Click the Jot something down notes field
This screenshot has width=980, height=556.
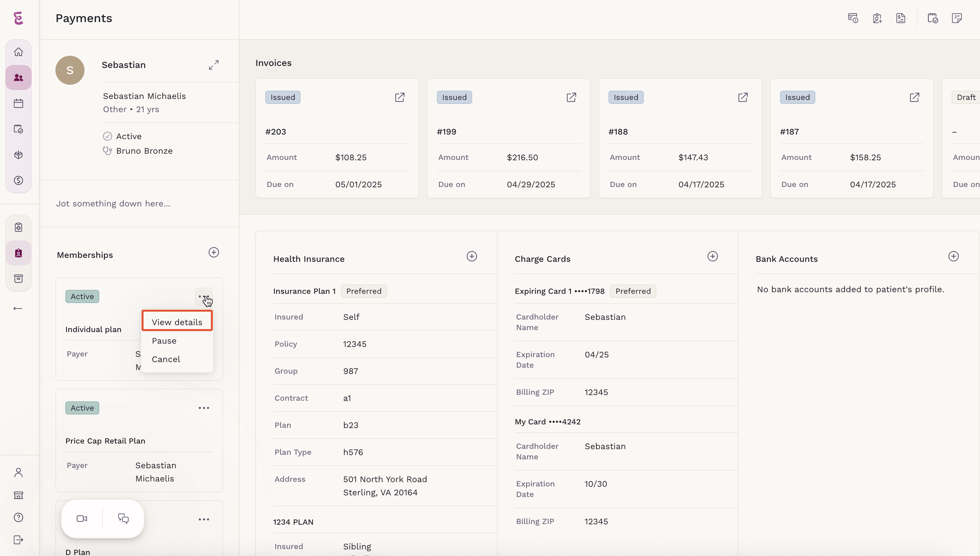113,203
